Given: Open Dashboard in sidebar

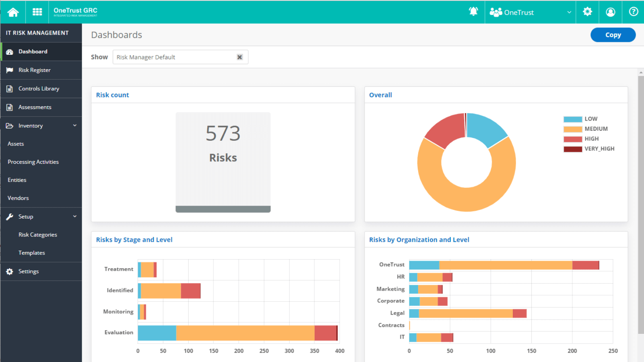Looking at the screenshot, I should pyautogui.click(x=41, y=51).
